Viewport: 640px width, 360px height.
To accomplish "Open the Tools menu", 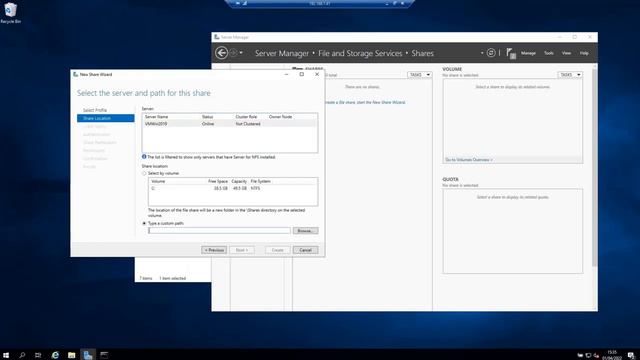I will (549, 53).
